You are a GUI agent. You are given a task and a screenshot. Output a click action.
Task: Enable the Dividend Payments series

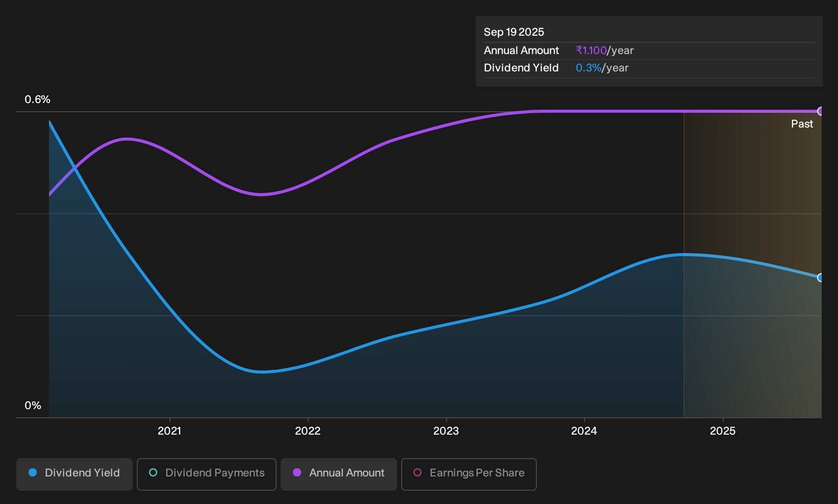[x=207, y=474]
